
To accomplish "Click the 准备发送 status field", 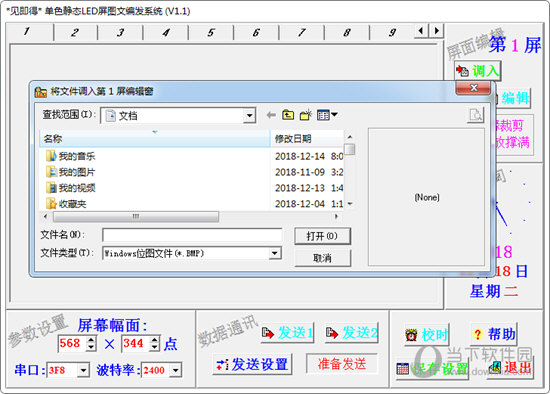I will pyautogui.click(x=342, y=364).
